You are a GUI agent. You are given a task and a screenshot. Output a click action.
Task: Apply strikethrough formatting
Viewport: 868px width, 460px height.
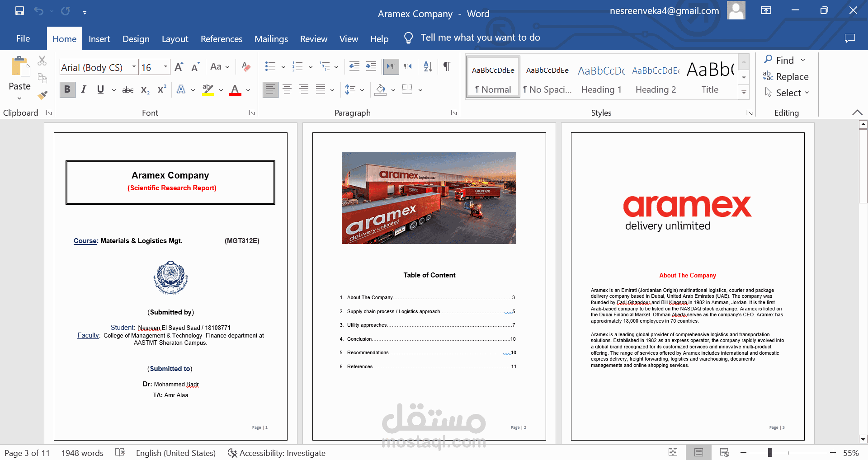tap(128, 90)
